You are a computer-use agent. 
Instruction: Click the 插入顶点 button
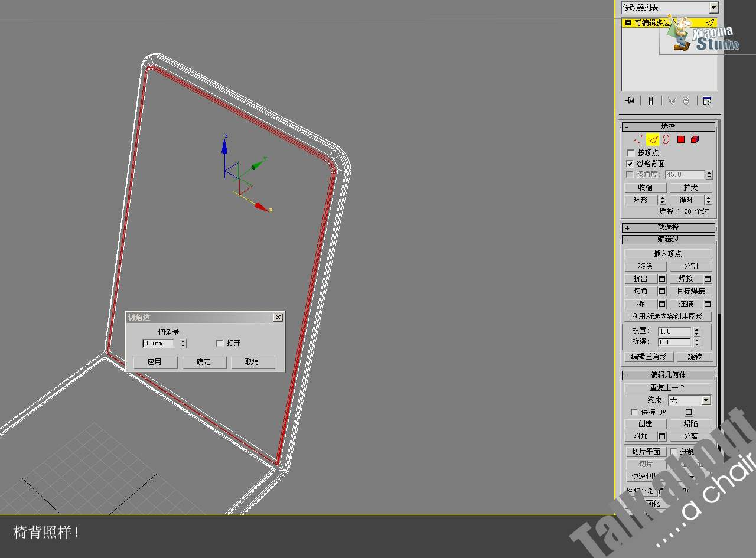point(668,254)
